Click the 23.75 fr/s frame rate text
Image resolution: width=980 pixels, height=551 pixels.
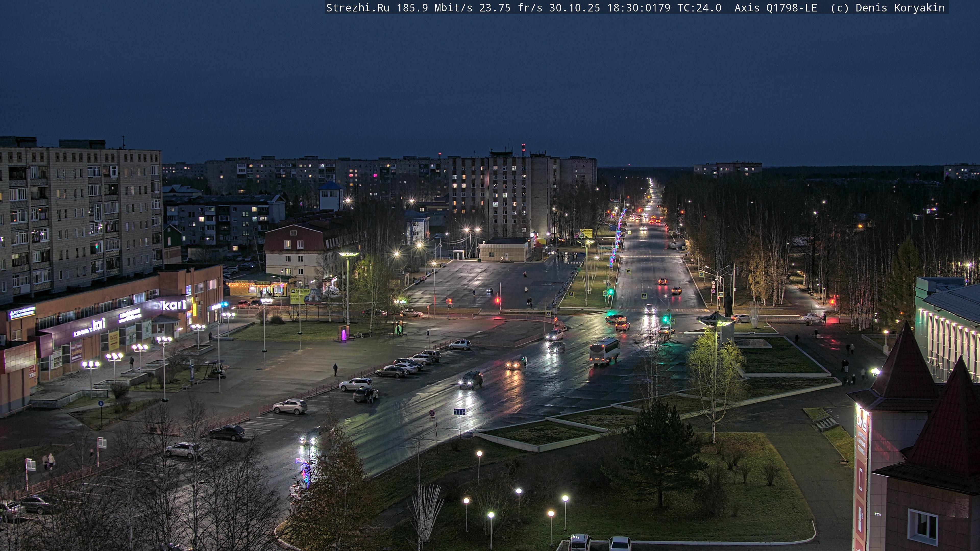point(510,8)
